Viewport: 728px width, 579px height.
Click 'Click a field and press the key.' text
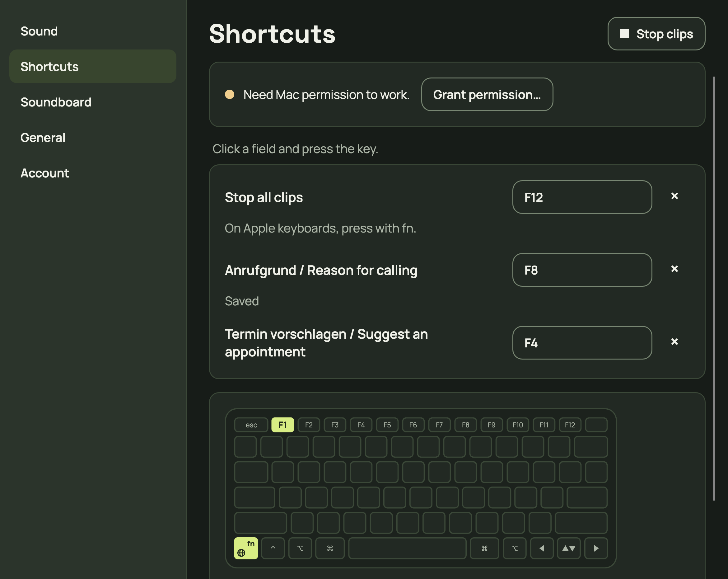coord(295,149)
